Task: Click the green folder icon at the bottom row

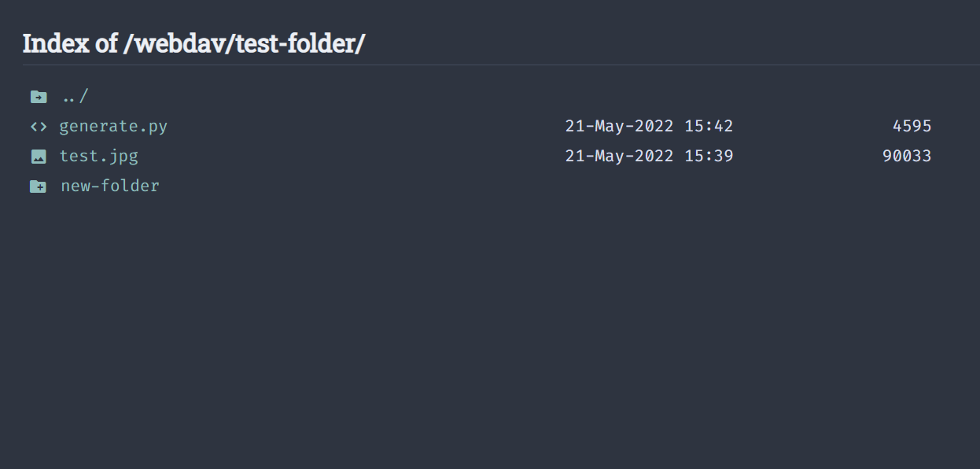Action: [x=39, y=186]
